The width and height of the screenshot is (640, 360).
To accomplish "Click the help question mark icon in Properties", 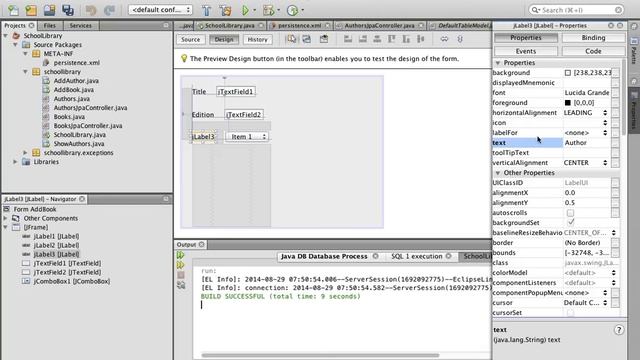I will point(619,330).
